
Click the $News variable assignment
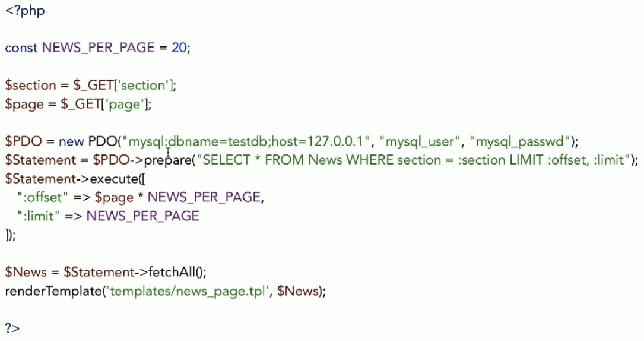point(26,273)
